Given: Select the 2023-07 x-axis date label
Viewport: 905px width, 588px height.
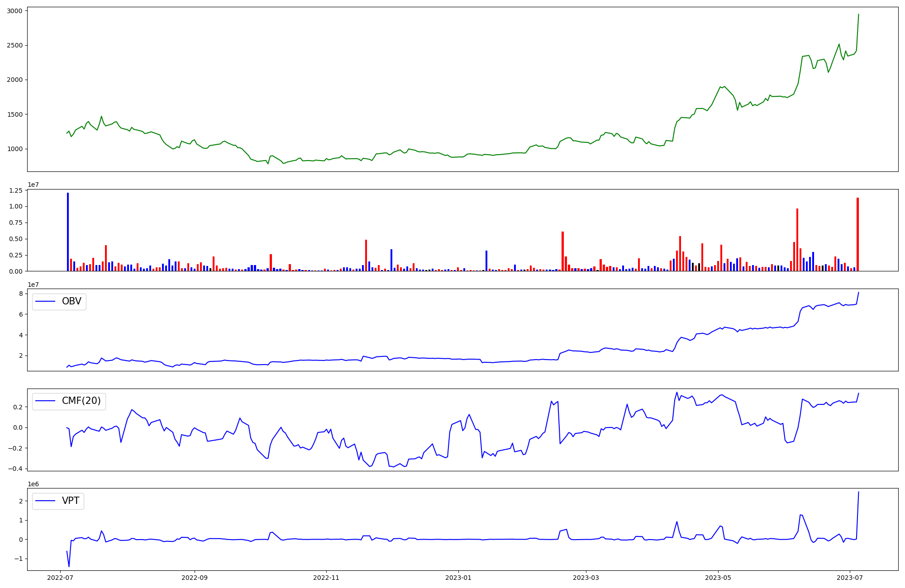Looking at the screenshot, I should pyautogui.click(x=850, y=577).
